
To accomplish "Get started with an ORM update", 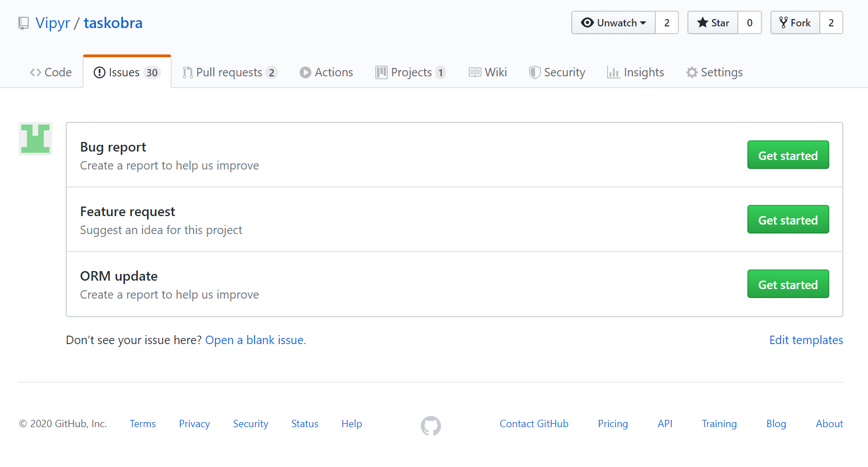I will tap(788, 284).
